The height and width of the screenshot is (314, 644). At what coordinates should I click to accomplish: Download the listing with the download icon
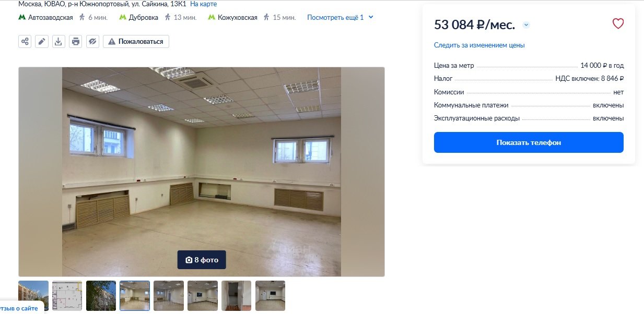point(58,41)
